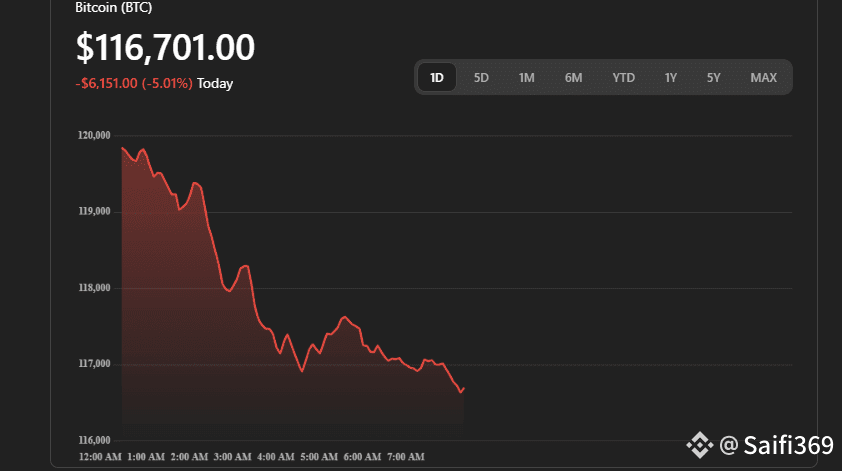Click the 4:00 AM x-axis label
This screenshot has width=842, height=471.
[x=275, y=457]
